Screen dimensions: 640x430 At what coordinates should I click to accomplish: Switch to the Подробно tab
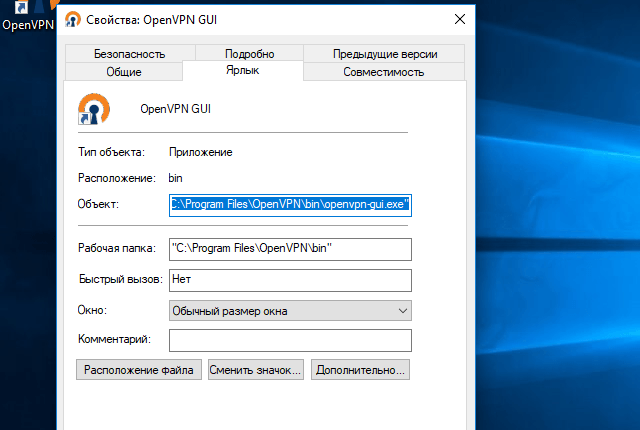pos(249,54)
